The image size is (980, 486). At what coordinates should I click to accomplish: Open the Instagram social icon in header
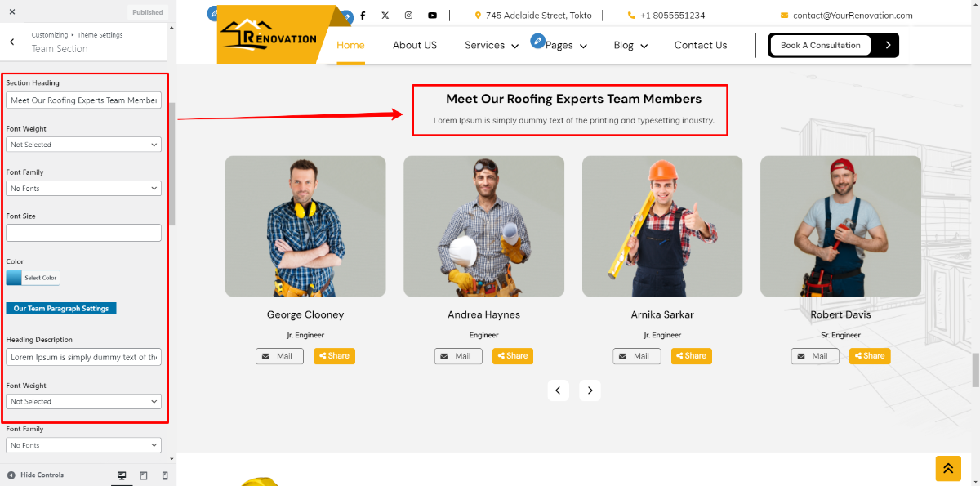point(408,16)
